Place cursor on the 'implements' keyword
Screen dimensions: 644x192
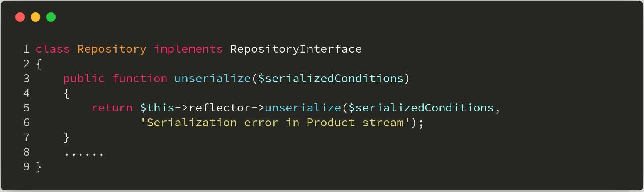click(x=188, y=49)
